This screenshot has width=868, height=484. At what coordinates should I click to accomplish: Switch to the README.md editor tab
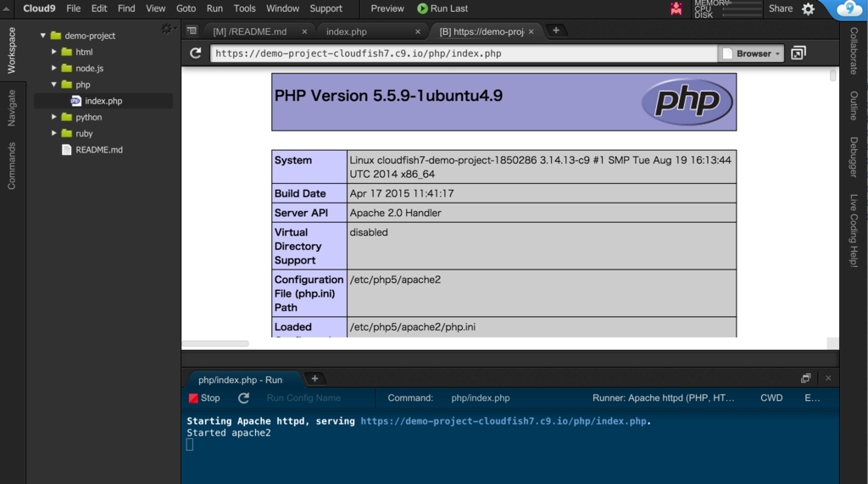click(x=250, y=31)
